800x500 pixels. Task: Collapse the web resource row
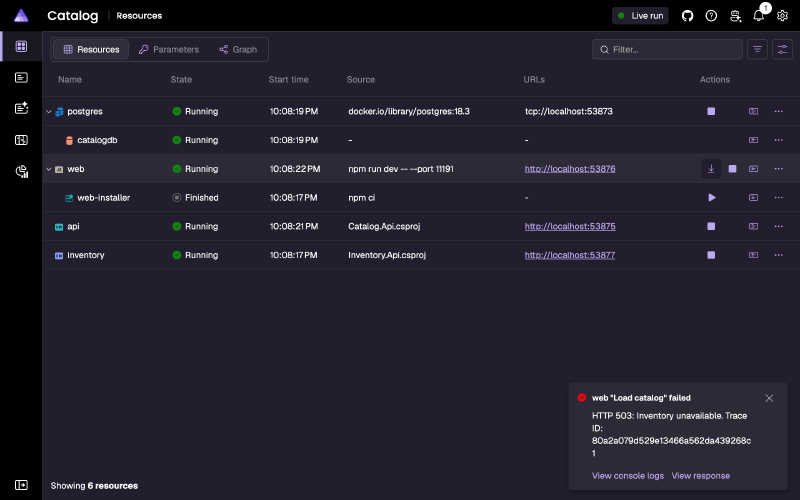49,169
